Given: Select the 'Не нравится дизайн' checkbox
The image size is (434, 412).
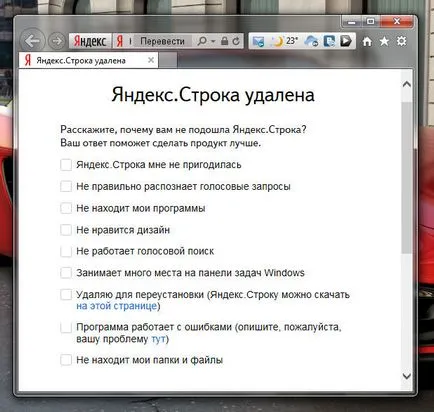Looking at the screenshot, I should [x=66, y=230].
